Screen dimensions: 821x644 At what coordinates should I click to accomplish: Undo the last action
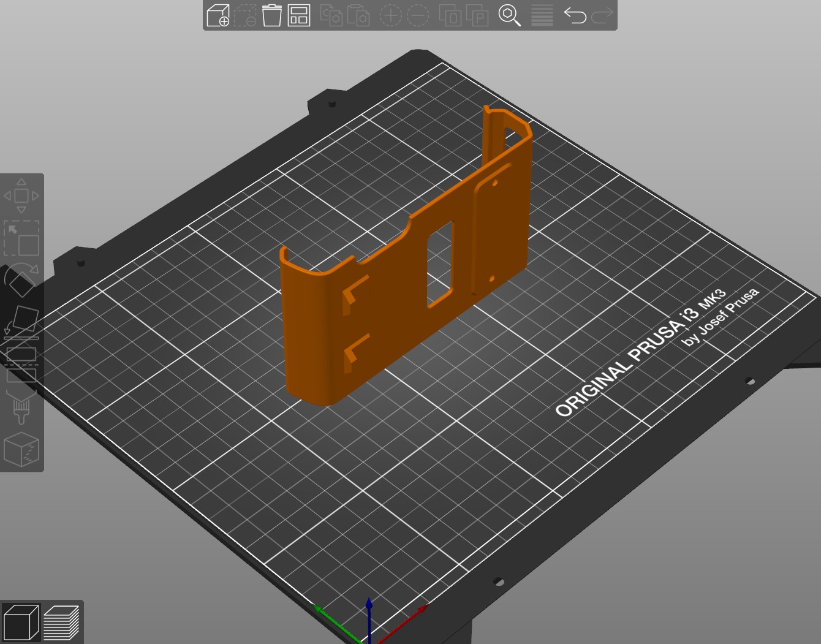coord(575,15)
